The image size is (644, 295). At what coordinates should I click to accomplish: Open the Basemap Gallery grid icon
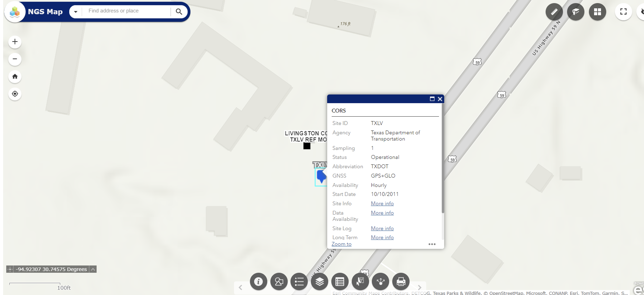point(597,12)
